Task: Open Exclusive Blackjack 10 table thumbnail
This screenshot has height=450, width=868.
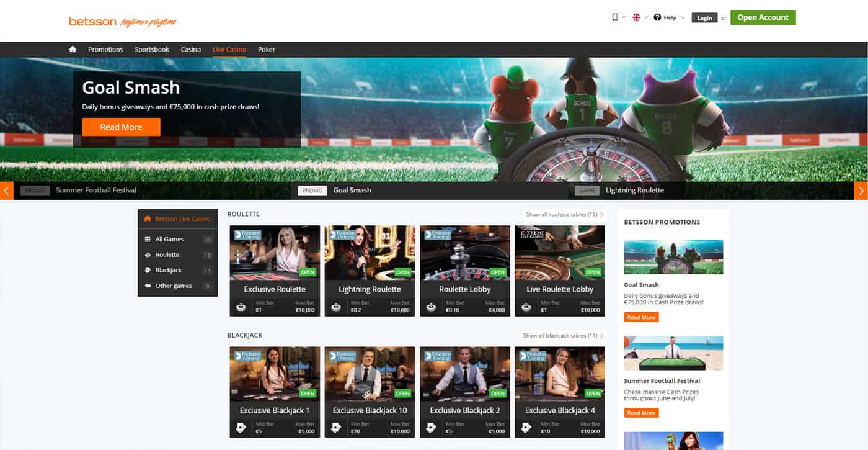Action: pyautogui.click(x=370, y=374)
